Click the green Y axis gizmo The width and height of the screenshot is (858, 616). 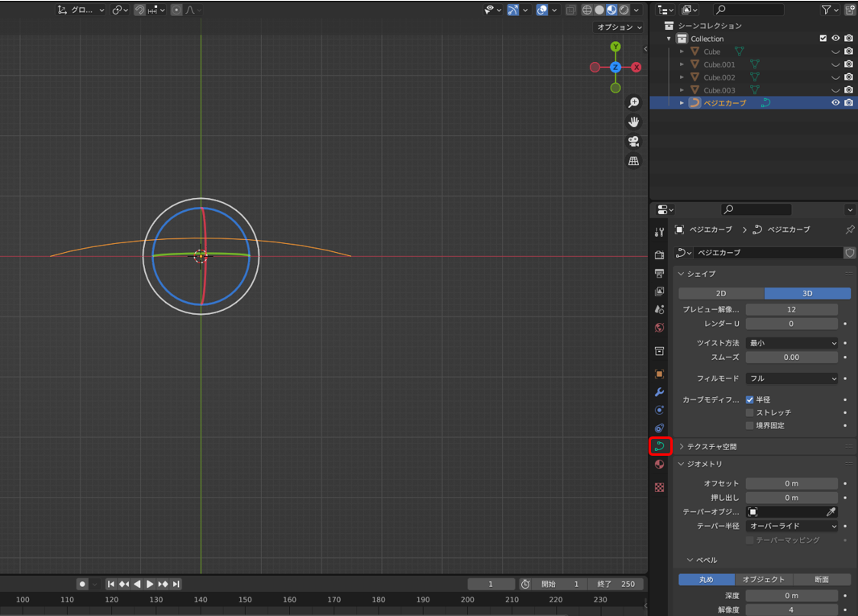(x=616, y=47)
